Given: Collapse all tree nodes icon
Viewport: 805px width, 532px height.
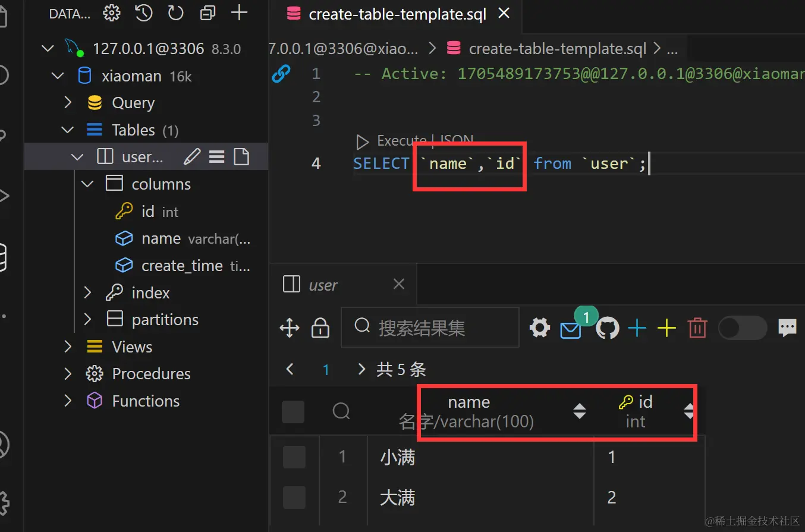Looking at the screenshot, I should [207, 12].
